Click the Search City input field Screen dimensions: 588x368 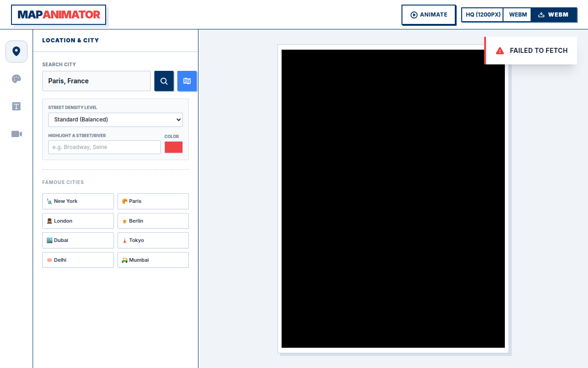click(96, 81)
